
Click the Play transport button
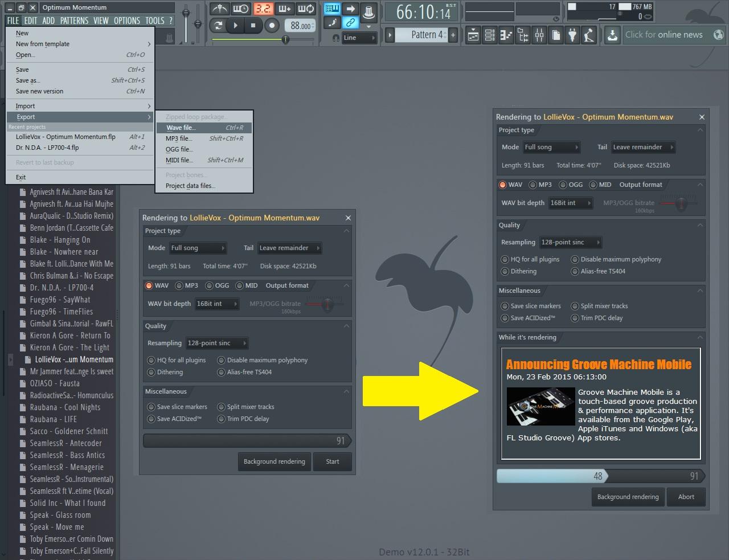(x=235, y=25)
